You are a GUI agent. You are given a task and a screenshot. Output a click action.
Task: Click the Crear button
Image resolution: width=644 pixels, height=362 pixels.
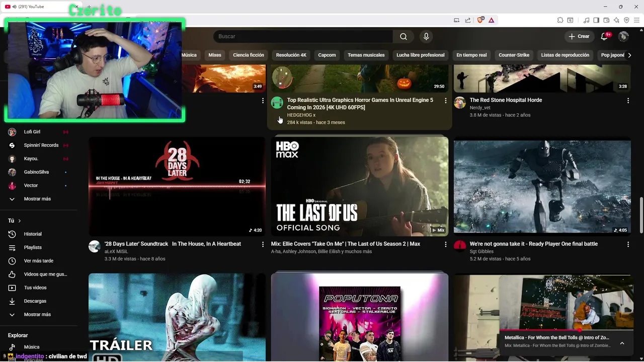[x=579, y=36]
